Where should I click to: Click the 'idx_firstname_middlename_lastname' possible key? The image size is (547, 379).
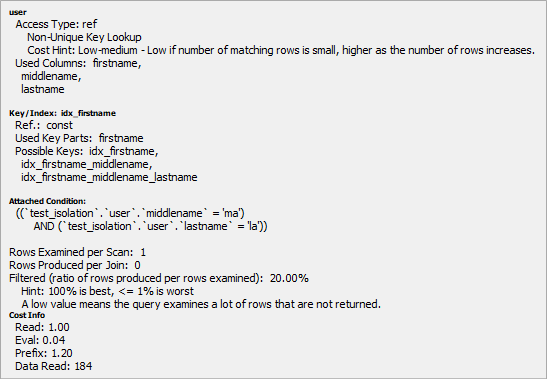(109, 177)
